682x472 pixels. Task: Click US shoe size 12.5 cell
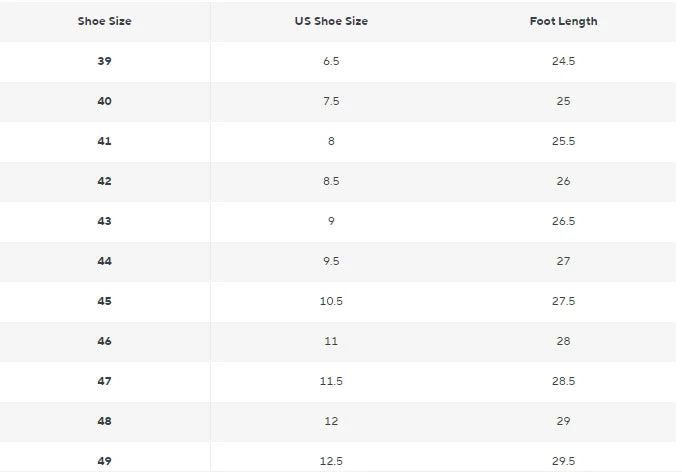point(331,460)
